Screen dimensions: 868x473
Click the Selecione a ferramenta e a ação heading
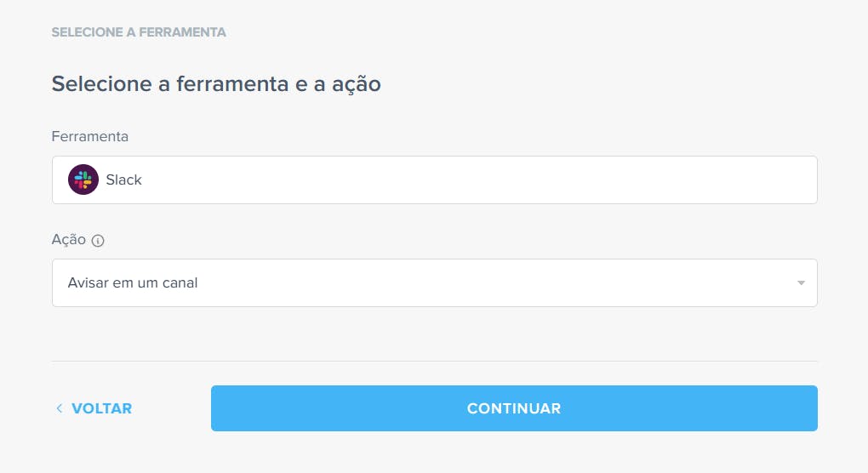(x=216, y=84)
